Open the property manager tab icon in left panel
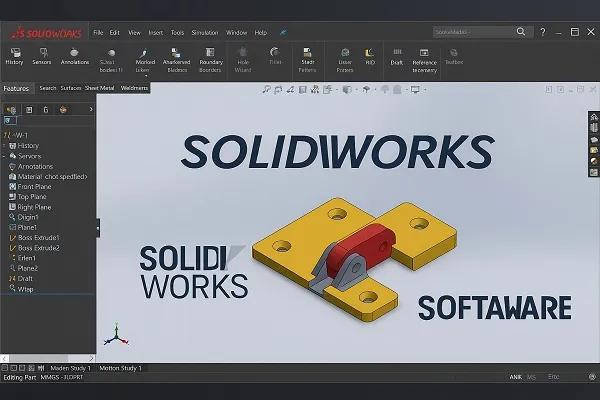This screenshot has width=600, height=400. point(29,110)
